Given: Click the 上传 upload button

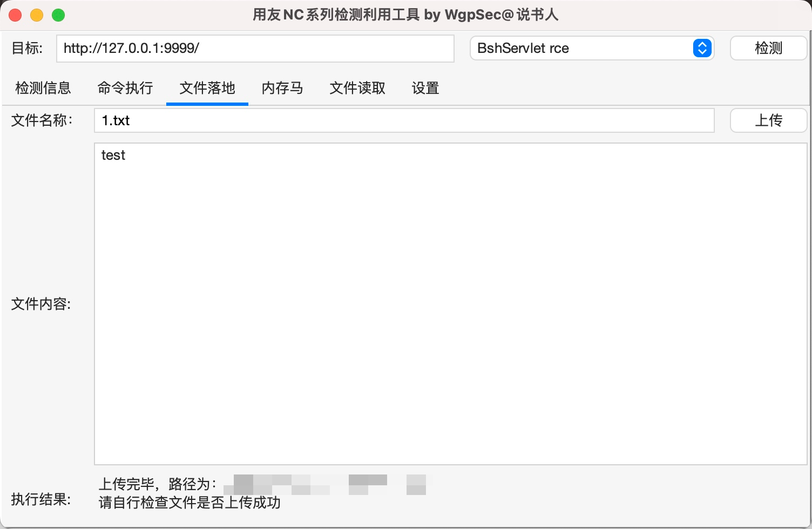Looking at the screenshot, I should pyautogui.click(x=768, y=120).
